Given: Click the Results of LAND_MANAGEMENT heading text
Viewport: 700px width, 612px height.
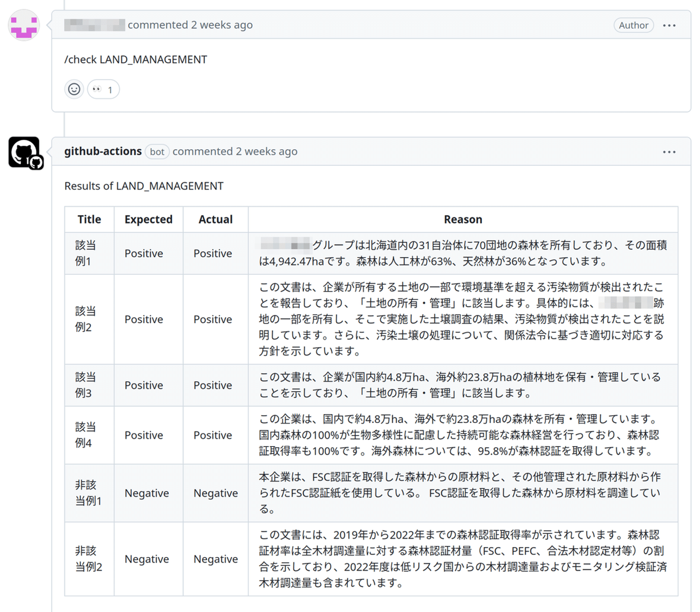Looking at the screenshot, I should 144,186.
